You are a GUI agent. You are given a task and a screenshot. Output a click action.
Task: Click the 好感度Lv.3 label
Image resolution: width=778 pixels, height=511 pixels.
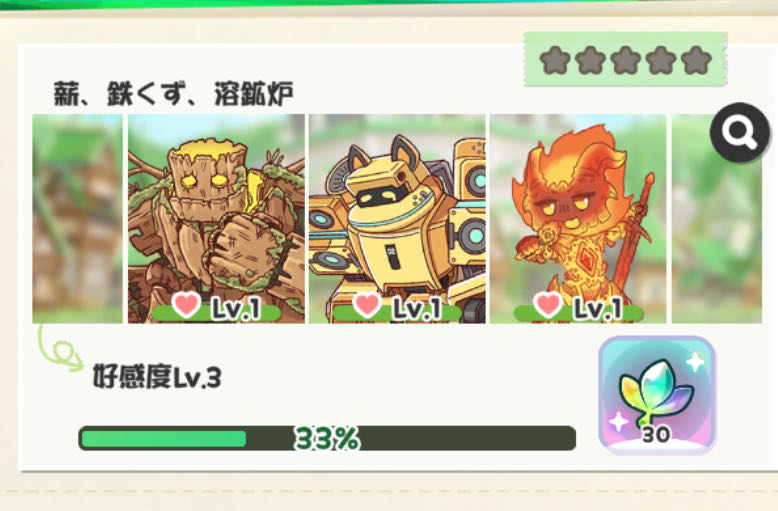click(x=157, y=377)
